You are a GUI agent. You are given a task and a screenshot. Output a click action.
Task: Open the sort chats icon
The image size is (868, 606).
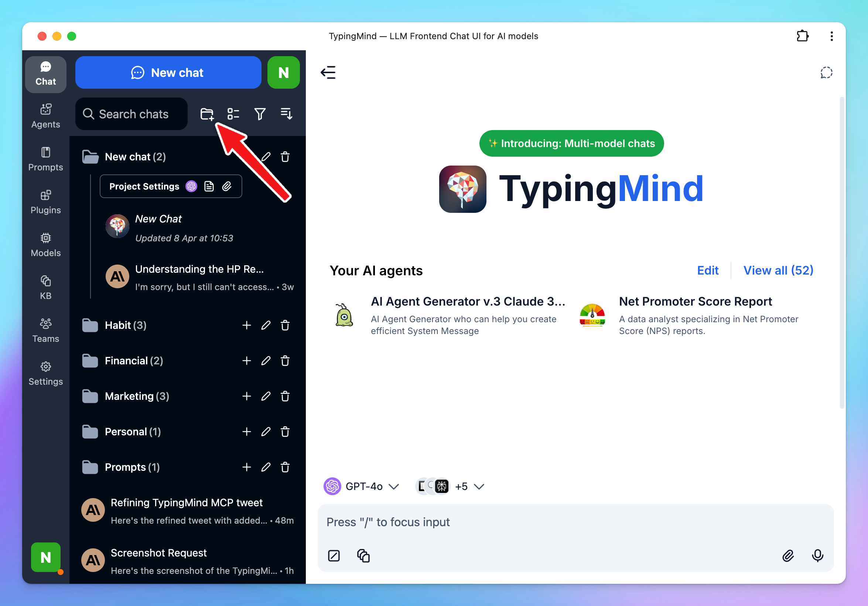[286, 114]
